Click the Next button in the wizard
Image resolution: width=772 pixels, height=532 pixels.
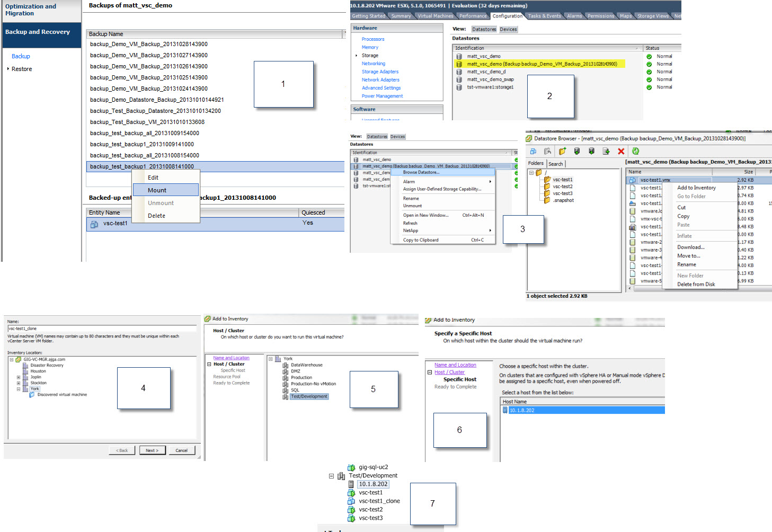[152, 450]
